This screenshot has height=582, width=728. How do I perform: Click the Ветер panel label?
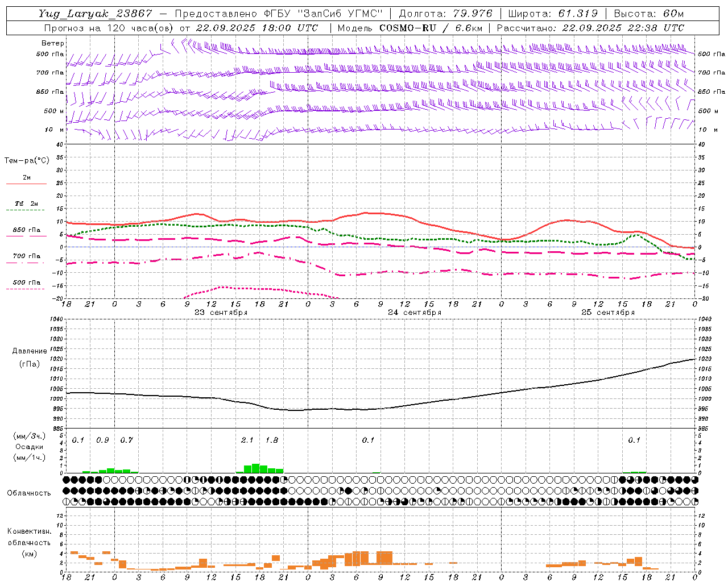(x=53, y=43)
